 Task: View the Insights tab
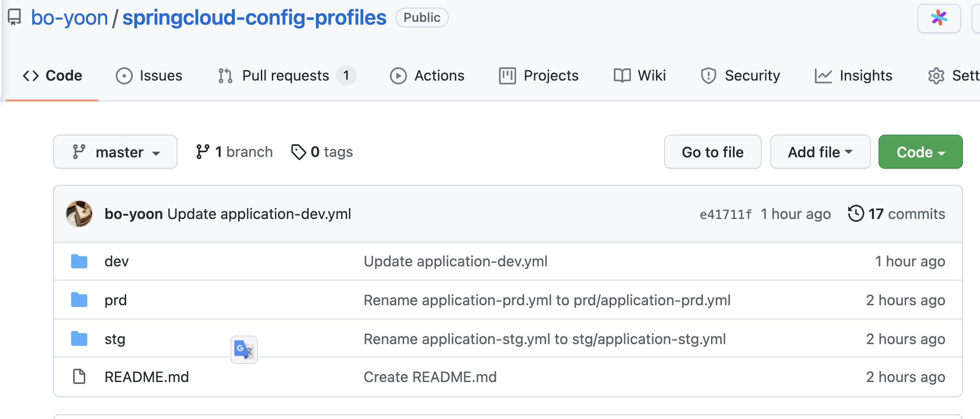point(853,76)
